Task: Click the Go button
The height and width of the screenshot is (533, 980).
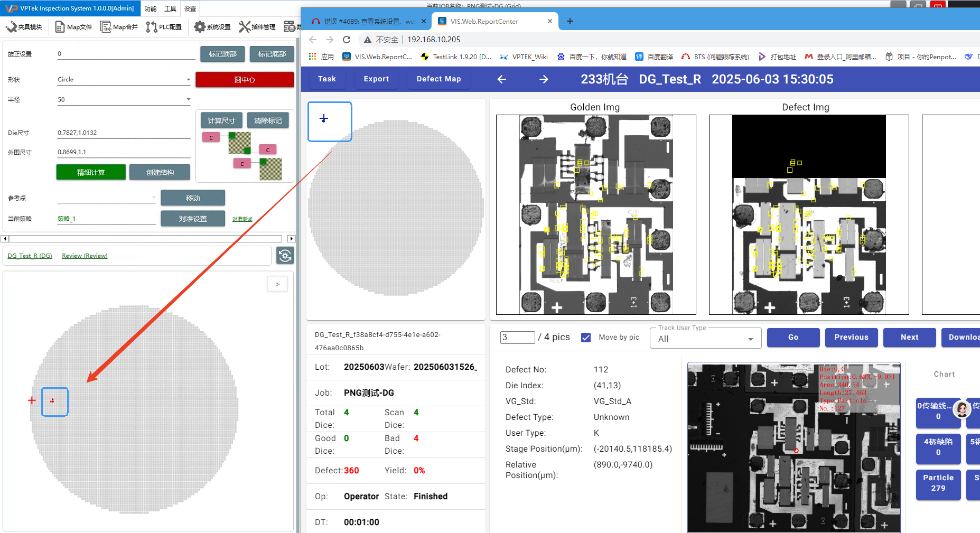Action: click(x=793, y=337)
